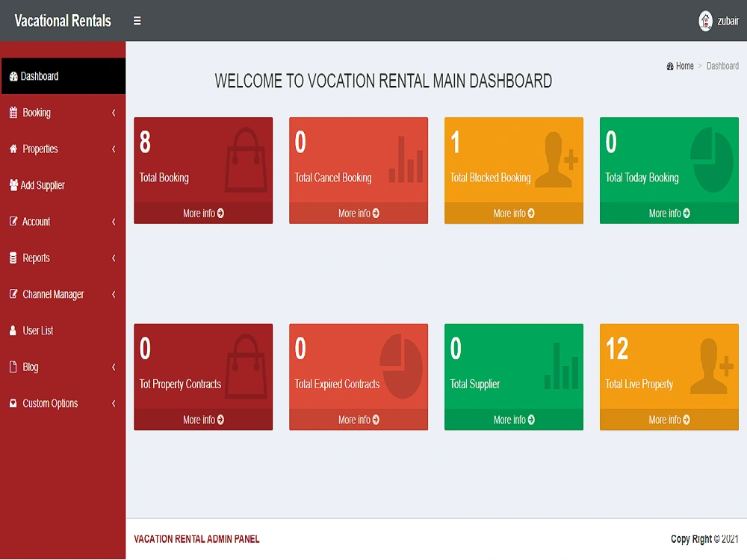Screen dimensions: 747x560
Task: Click bar chart icon on Total Cancel Booking card
Action: point(406,160)
